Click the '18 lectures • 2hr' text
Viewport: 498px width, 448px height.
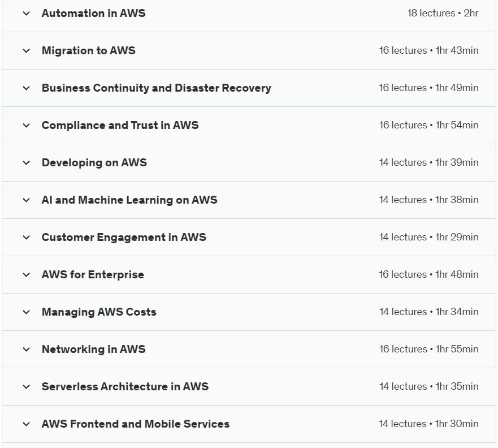pyautogui.click(x=443, y=13)
